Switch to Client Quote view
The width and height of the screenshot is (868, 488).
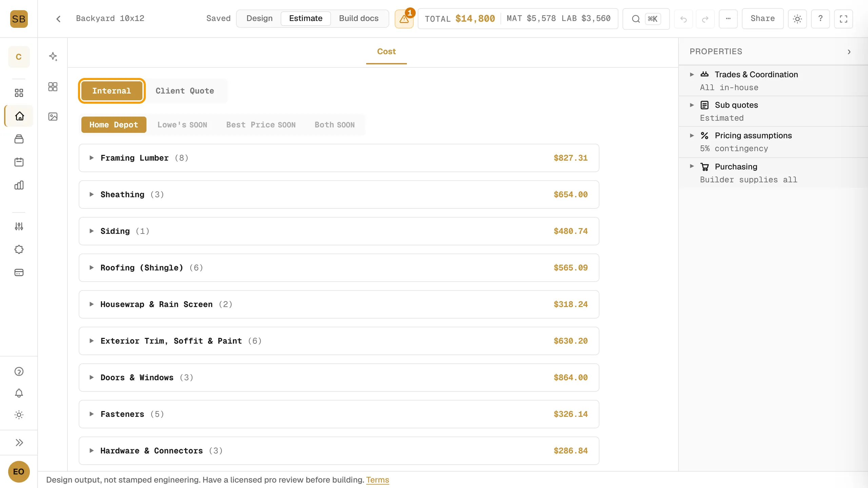(185, 91)
